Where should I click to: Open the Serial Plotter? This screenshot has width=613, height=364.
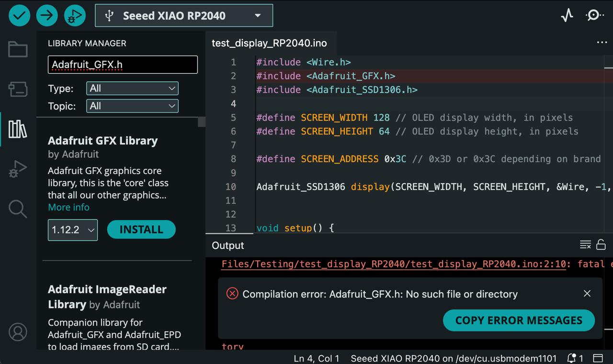tap(567, 15)
